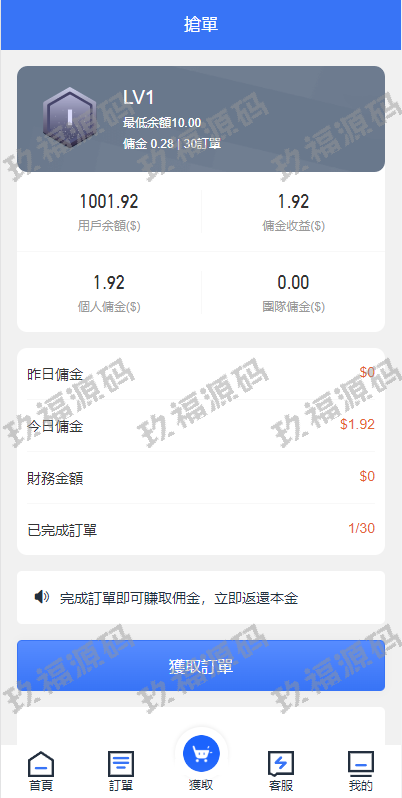Tap the blue shopping cart icon

tap(201, 751)
